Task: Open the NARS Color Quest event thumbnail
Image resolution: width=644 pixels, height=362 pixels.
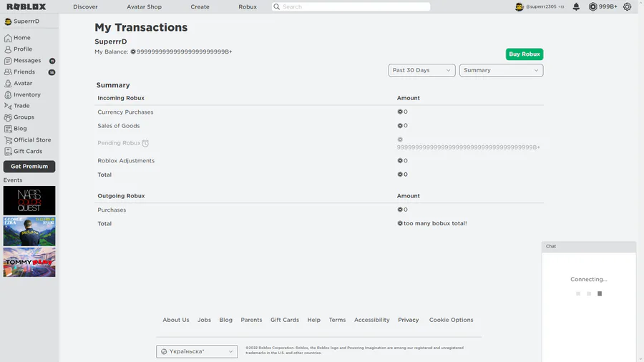Action: 29,200
